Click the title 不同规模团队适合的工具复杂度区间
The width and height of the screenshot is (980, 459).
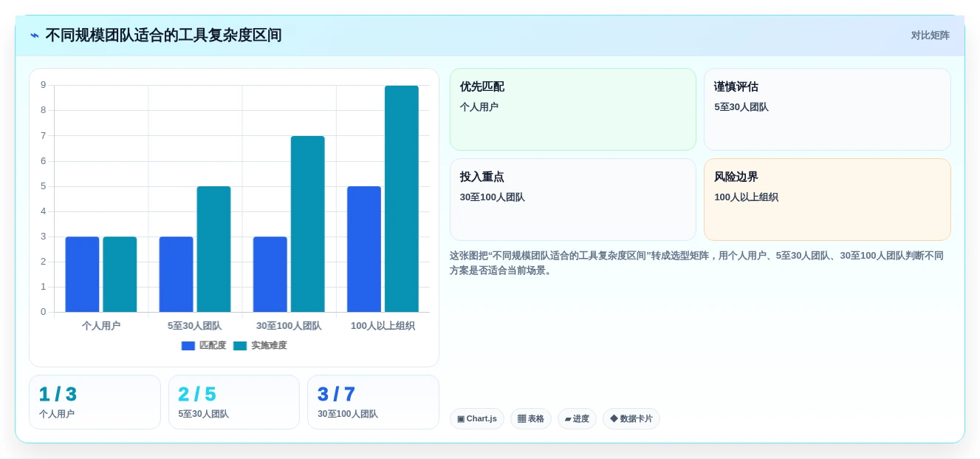[x=163, y=35]
